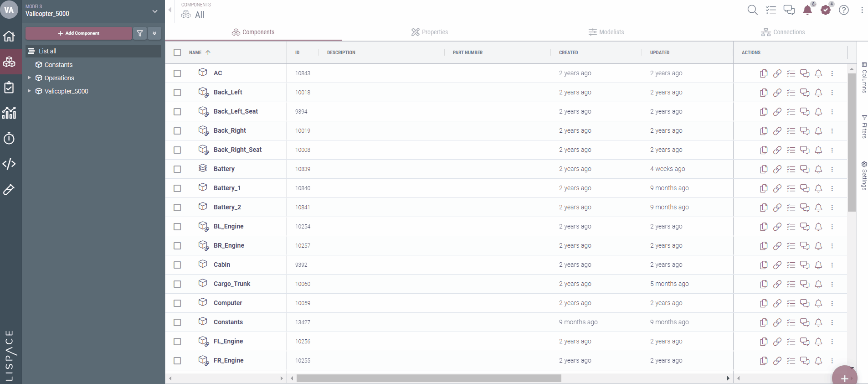
Task: Open the checklist icon for Back_Left_Seat
Action: [x=791, y=112]
